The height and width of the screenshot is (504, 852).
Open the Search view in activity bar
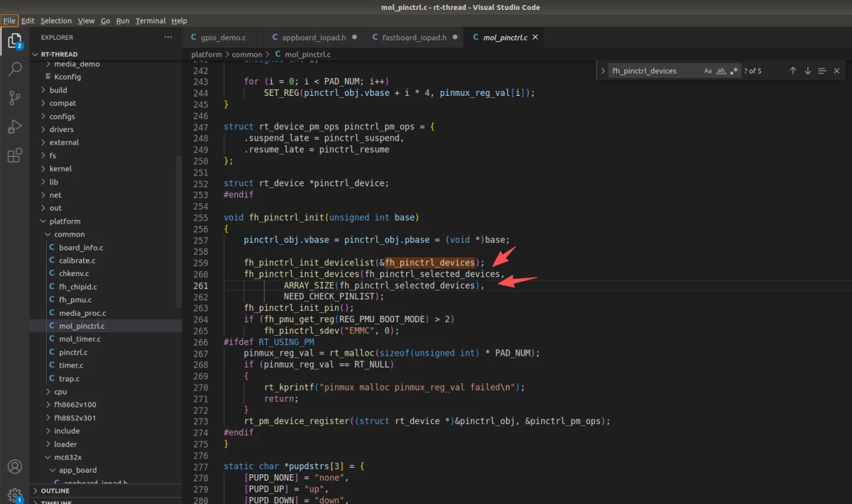point(14,69)
